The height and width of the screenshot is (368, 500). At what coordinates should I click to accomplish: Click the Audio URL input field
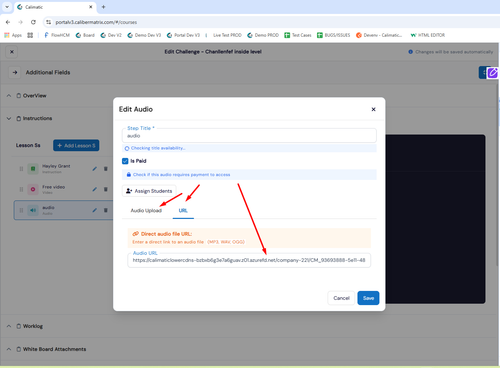click(x=249, y=260)
